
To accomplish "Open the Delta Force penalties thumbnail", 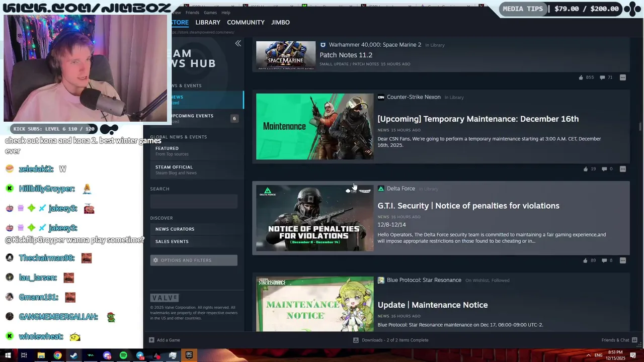I will coord(315,218).
